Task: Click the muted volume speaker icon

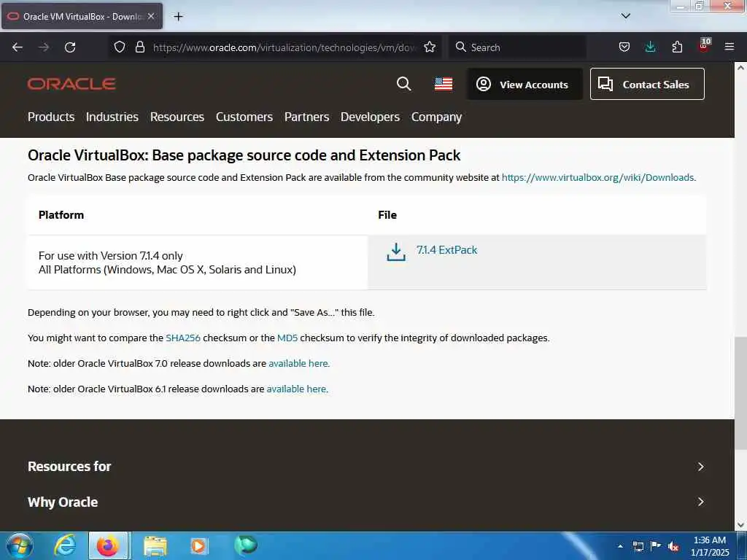Action: pyautogui.click(x=673, y=547)
